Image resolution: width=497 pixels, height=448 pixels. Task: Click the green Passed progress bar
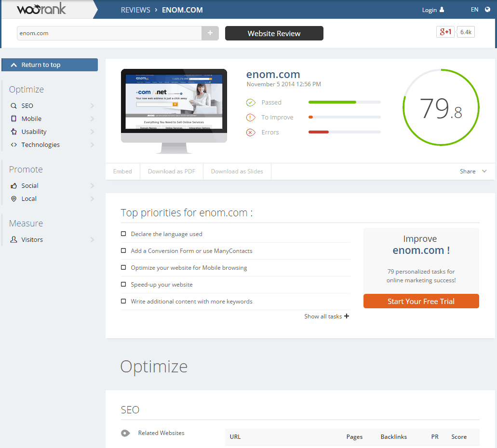coord(345,102)
